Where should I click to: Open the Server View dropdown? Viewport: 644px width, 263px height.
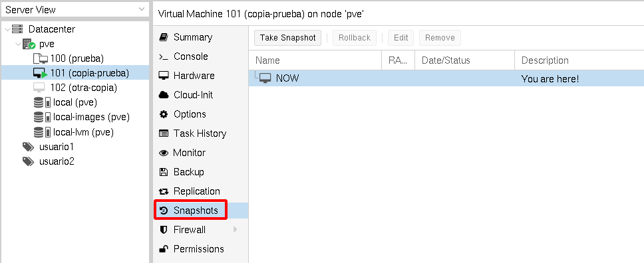pos(75,10)
